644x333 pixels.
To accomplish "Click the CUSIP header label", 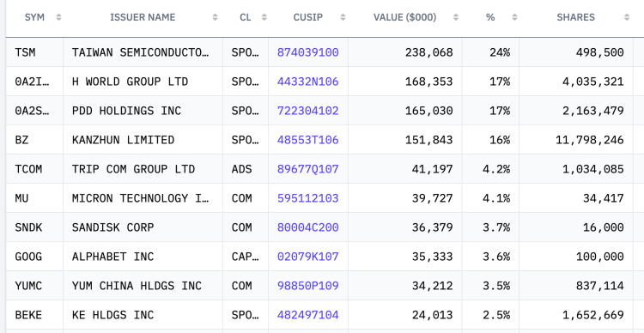I will (308, 17).
